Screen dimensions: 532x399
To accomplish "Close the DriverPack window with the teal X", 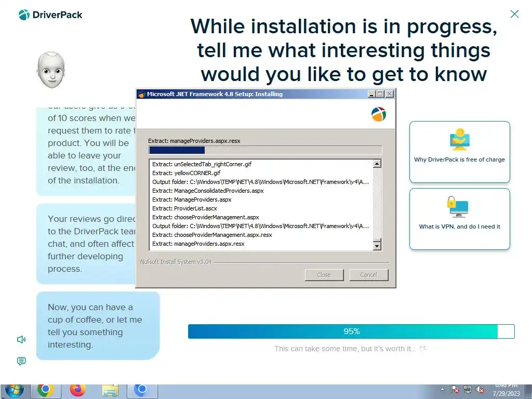I will [514, 14].
